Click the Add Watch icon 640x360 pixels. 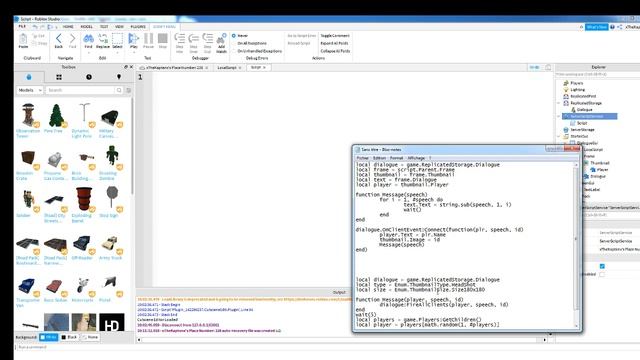tap(221, 39)
